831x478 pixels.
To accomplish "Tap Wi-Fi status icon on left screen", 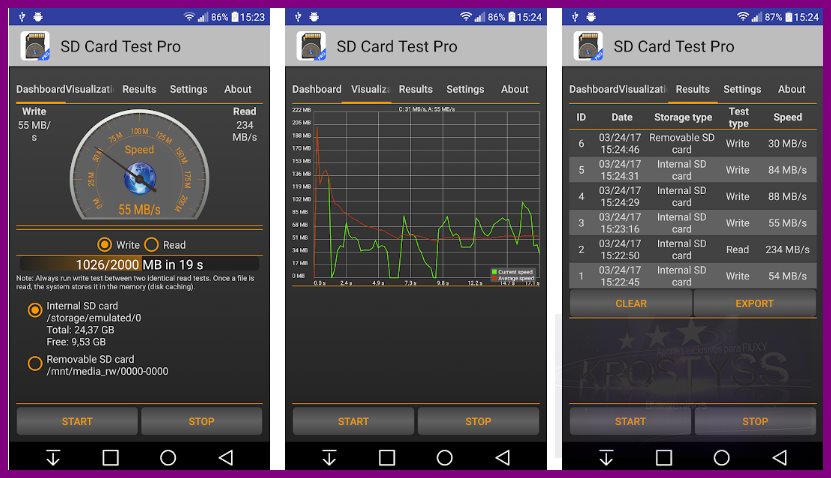I will [189, 17].
